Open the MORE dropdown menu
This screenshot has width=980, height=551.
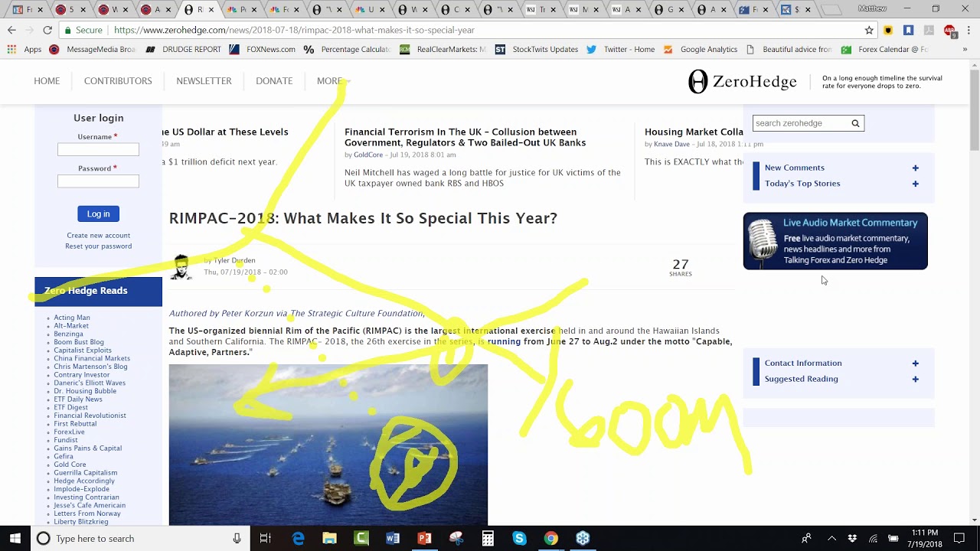[334, 81]
